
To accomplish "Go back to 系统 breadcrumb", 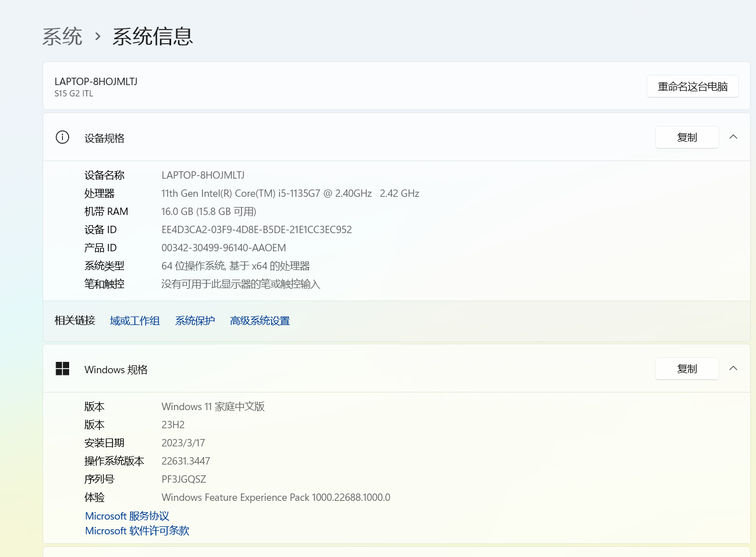I will pyautogui.click(x=62, y=36).
